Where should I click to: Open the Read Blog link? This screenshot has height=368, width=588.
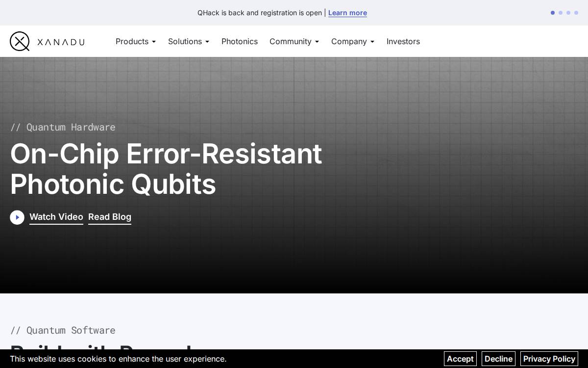(110, 217)
